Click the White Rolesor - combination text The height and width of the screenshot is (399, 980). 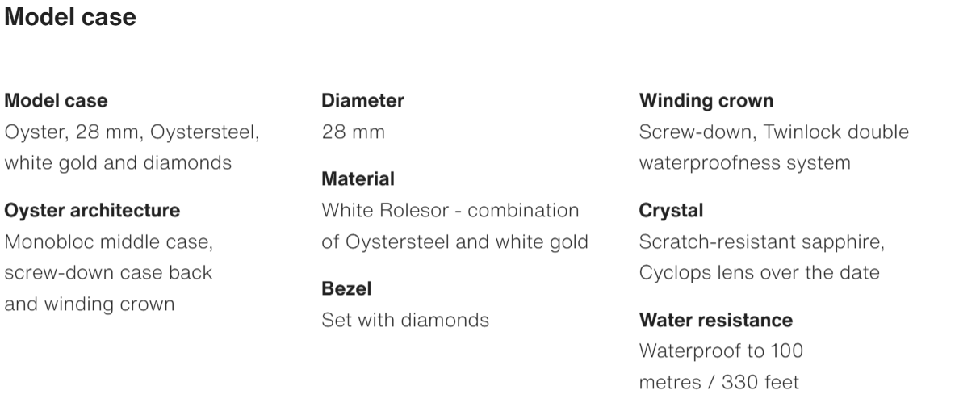(x=450, y=211)
